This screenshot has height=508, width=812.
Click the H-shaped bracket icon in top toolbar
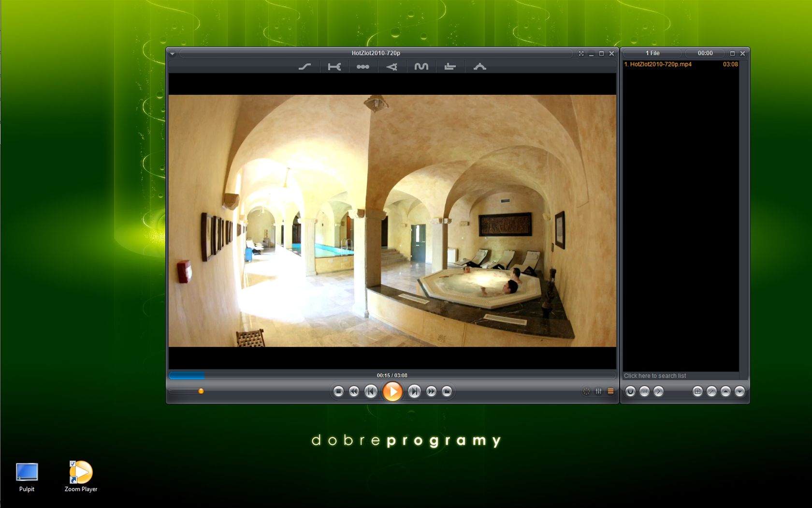[334, 67]
